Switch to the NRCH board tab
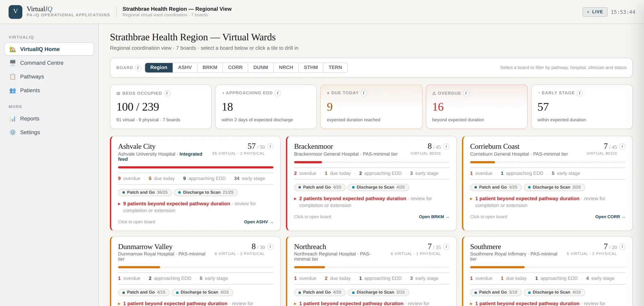This screenshot has width=644, height=306. click(x=286, y=68)
